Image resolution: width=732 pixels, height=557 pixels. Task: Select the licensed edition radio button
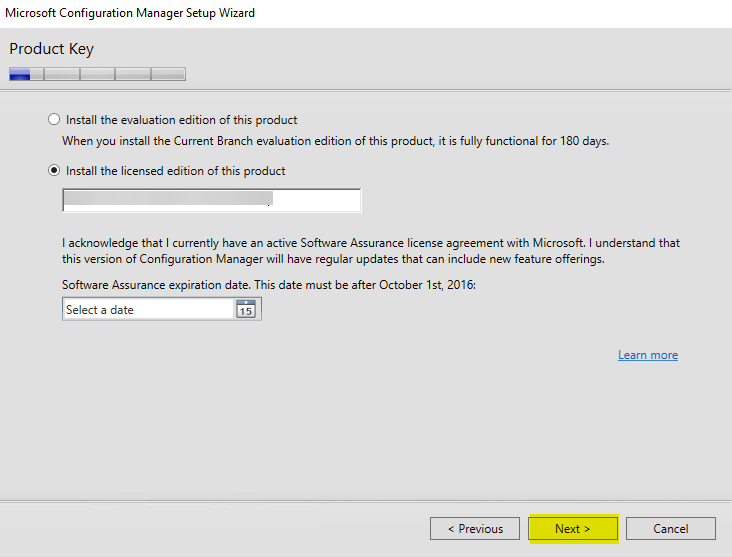pyautogui.click(x=54, y=171)
